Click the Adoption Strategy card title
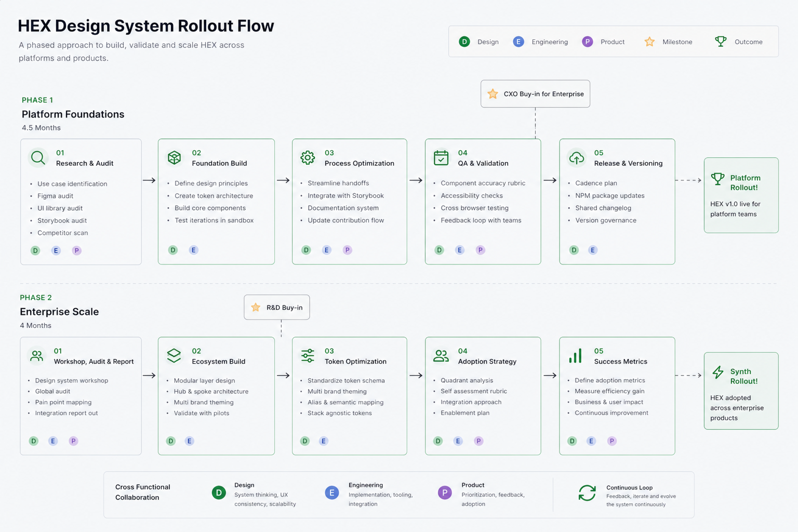Viewport: 798px width, 532px height. (487, 361)
